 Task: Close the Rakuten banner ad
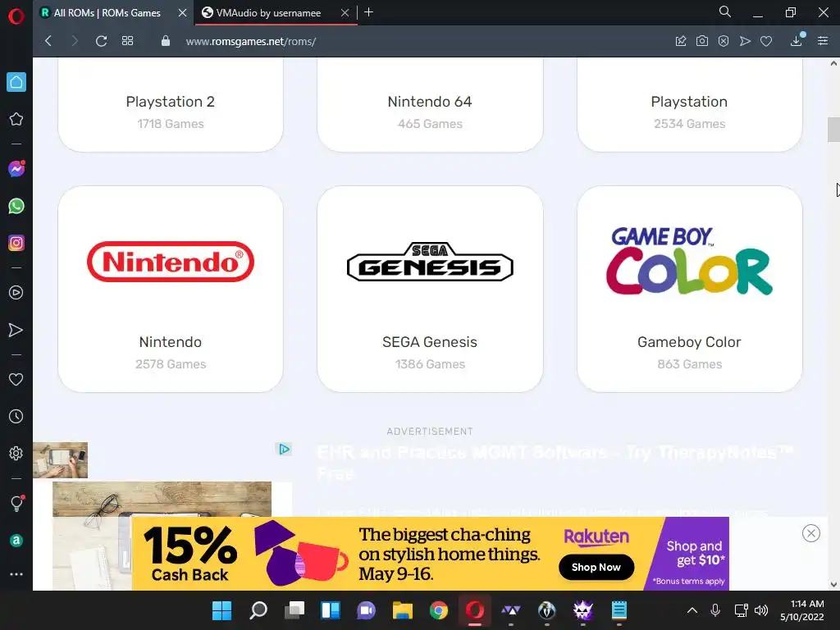point(811,533)
